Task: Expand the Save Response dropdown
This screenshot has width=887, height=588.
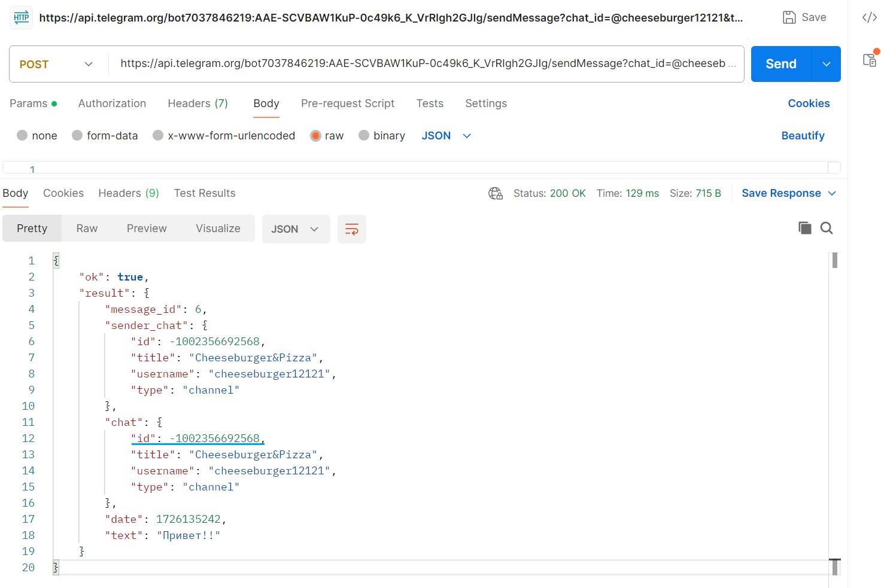Action: click(x=832, y=193)
